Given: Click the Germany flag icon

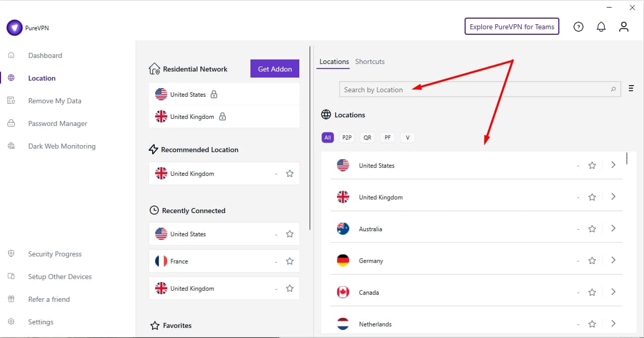Looking at the screenshot, I should [343, 260].
